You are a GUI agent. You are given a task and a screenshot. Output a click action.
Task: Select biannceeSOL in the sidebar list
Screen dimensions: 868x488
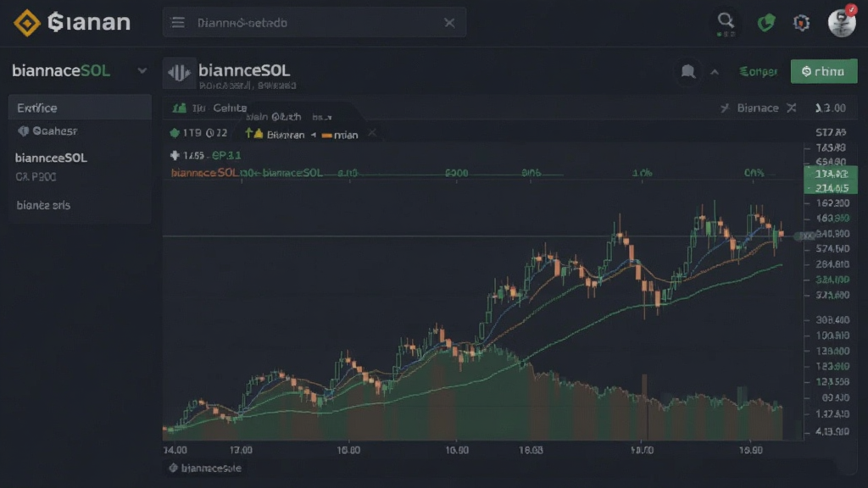coord(51,158)
